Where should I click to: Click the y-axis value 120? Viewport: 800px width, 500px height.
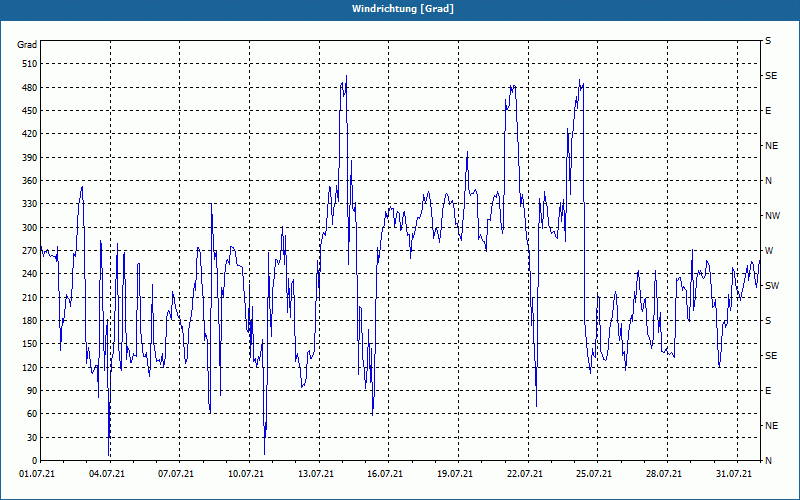(29, 367)
